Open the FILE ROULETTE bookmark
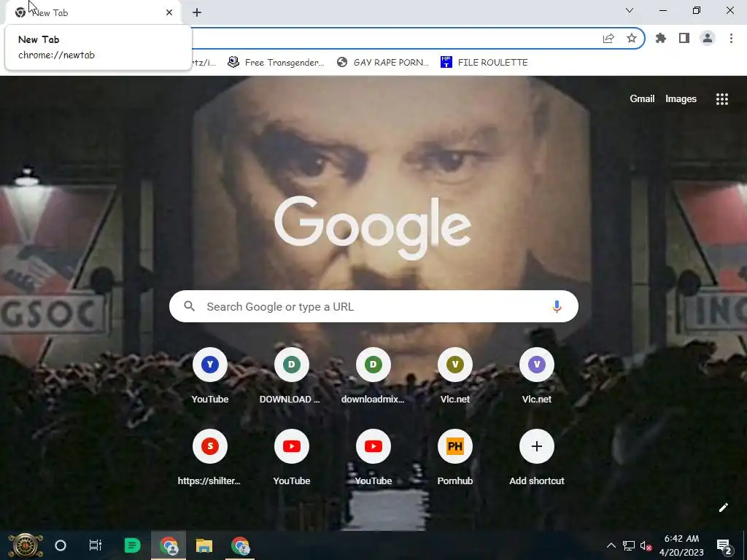This screenshot has width=747, height=560. [484, 63]
